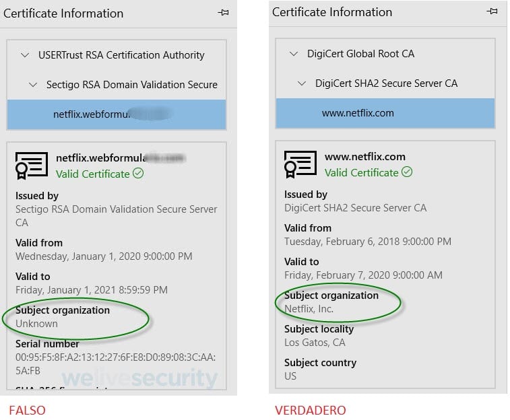Select DigiCert Global Root CA label

pos(360,54)
